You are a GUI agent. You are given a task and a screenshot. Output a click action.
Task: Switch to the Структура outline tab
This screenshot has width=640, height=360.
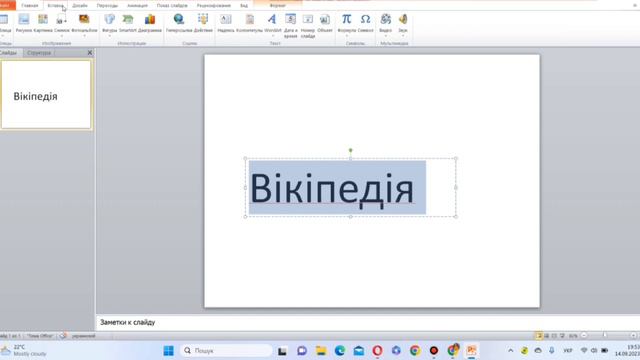[x=39, y=53]
